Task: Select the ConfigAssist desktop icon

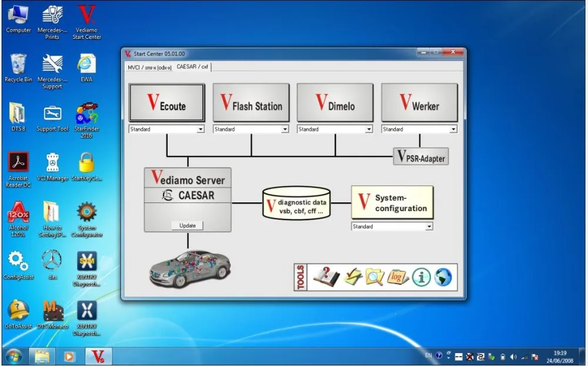Action: pyautogui.click(x=18, y=265)
